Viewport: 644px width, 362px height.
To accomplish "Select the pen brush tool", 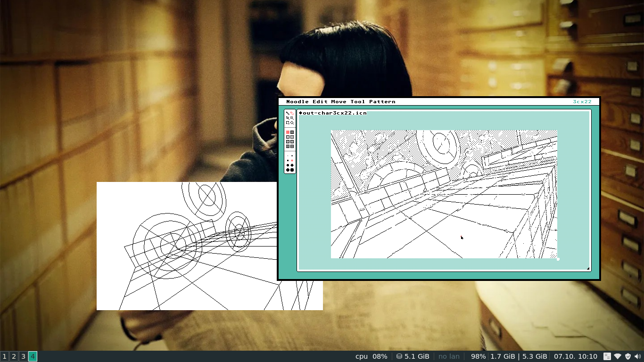I will 288,113.
